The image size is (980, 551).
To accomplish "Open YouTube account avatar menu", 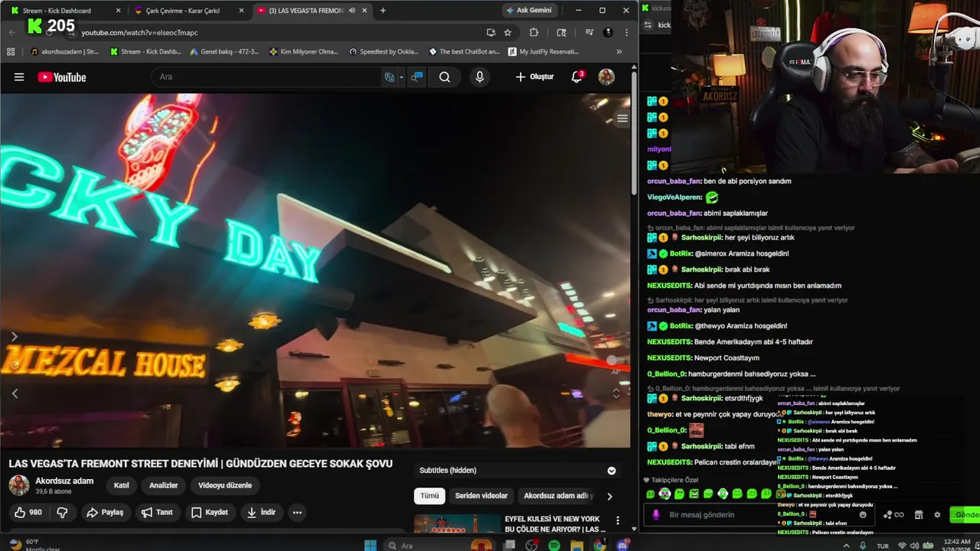I will pyautogui.click(x=606, y=77).
